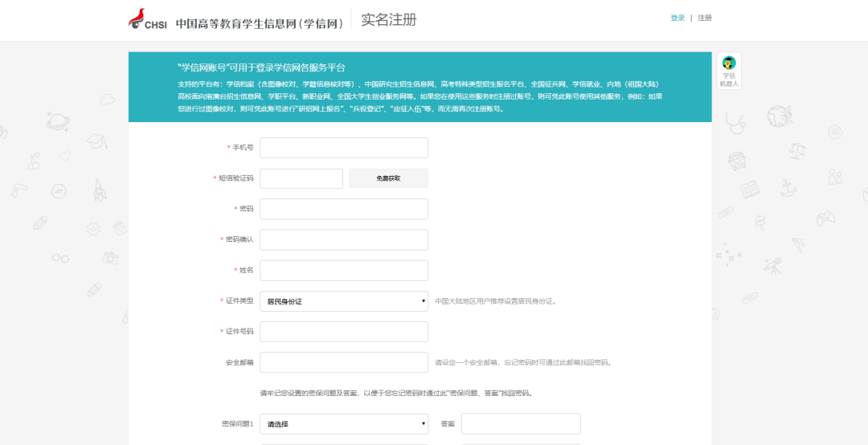The height and width of the screenshot is (445, 868).
Task: Click the hint text beside 安全邮箱 field
Action: click(x=523, y=362)
